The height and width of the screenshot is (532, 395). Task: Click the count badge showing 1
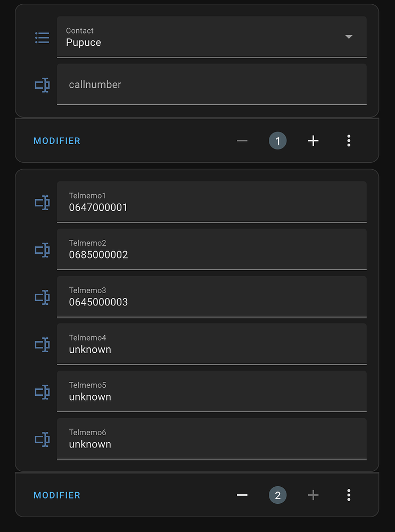pos(277,140)
